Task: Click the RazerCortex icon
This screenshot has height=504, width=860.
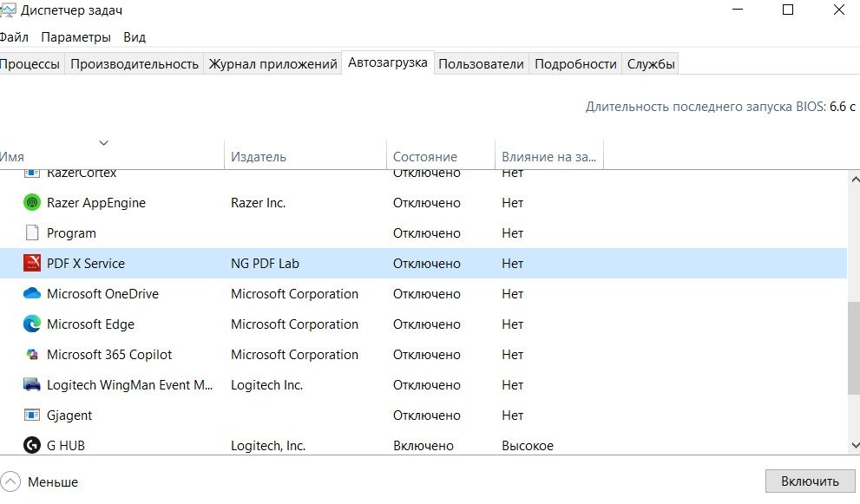Action: [x=31, y=172]
